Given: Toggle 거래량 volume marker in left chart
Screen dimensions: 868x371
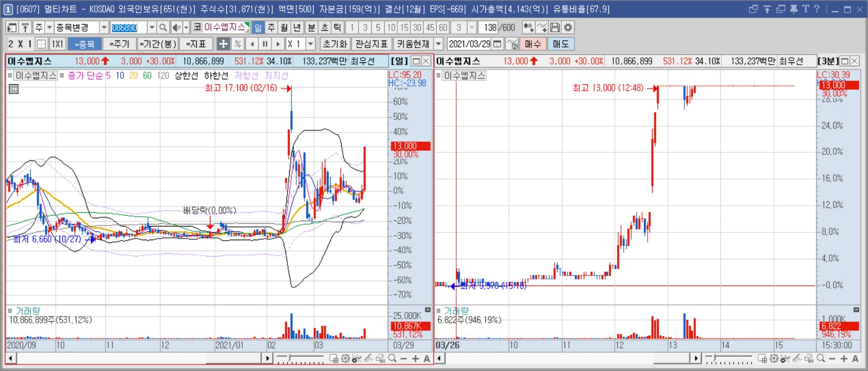Looking at the screenshot, I should pyautogui.click(x=10, y=311).
